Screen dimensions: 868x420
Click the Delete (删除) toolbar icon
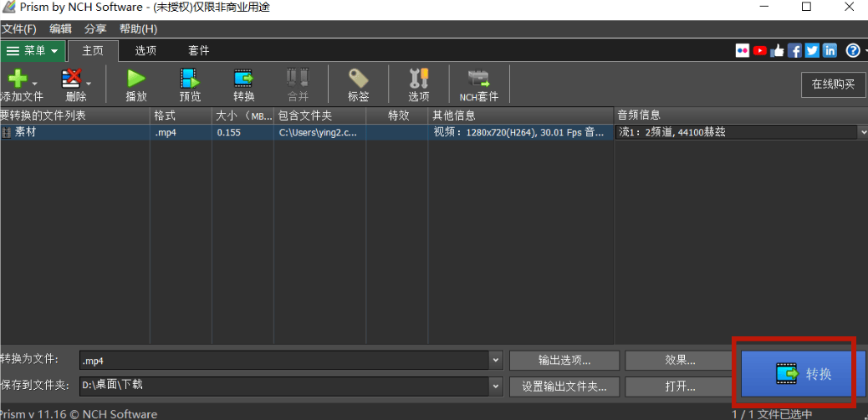[x=73, y=79]
